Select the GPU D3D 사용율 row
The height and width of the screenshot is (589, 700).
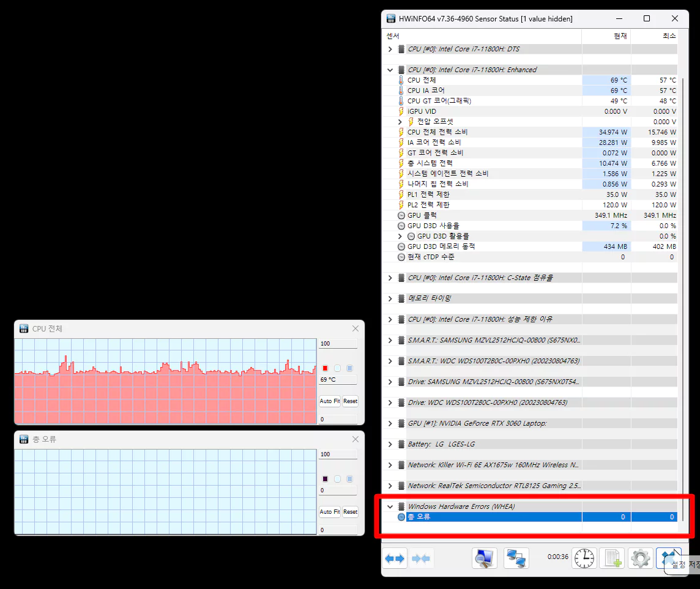[530, 226]
